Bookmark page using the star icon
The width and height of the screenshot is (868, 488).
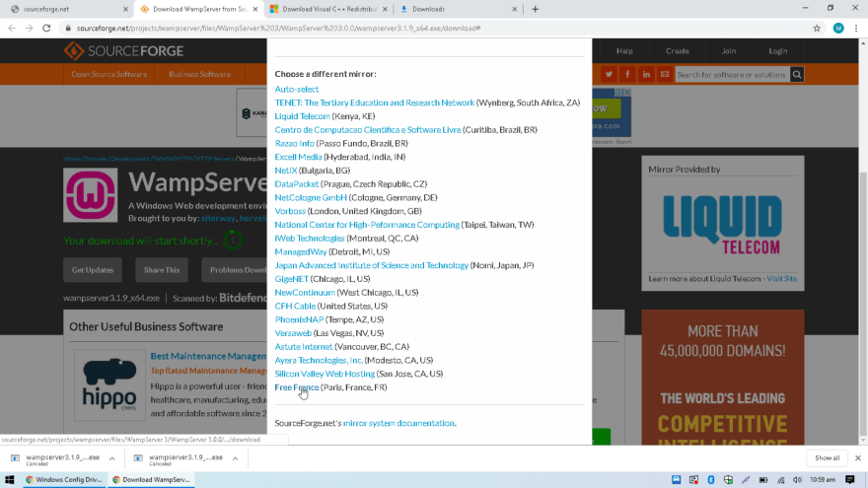coord(817,29)
